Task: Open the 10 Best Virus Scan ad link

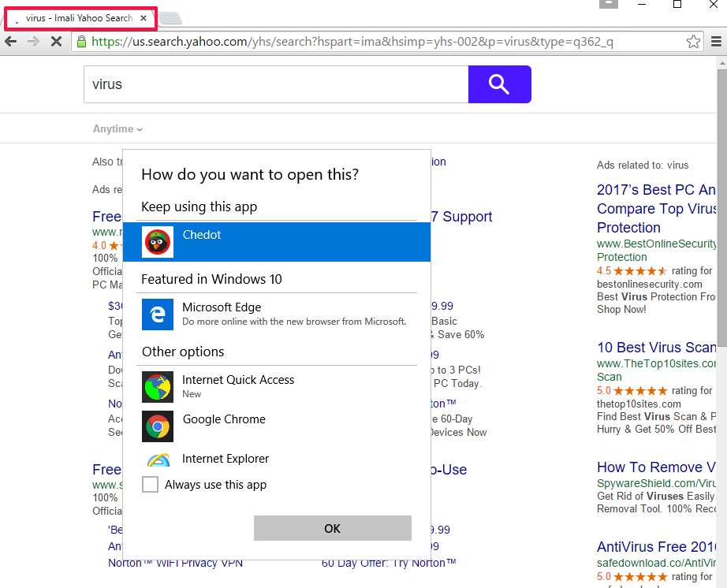Action: (656, 348)
